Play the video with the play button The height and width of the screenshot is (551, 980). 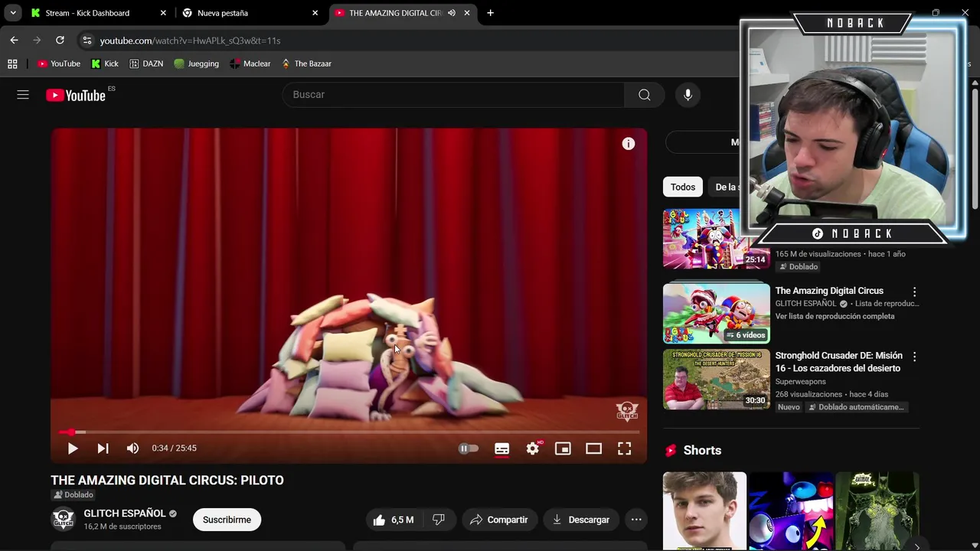click(73, 448)
